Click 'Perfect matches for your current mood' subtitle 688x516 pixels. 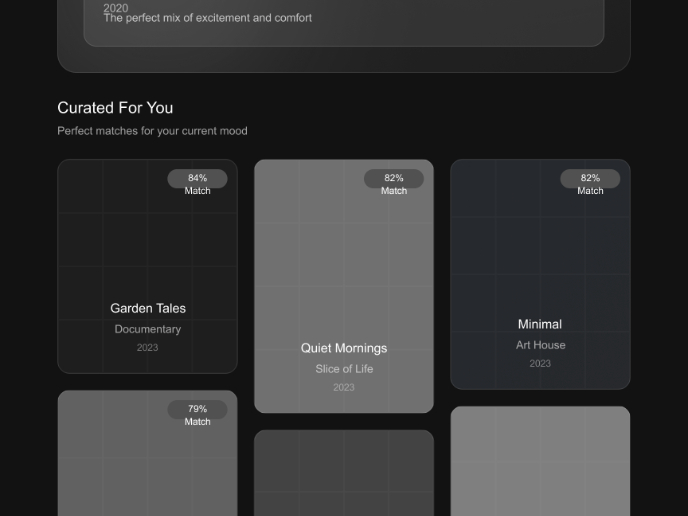pyautogui.click(x=152, y=131)
